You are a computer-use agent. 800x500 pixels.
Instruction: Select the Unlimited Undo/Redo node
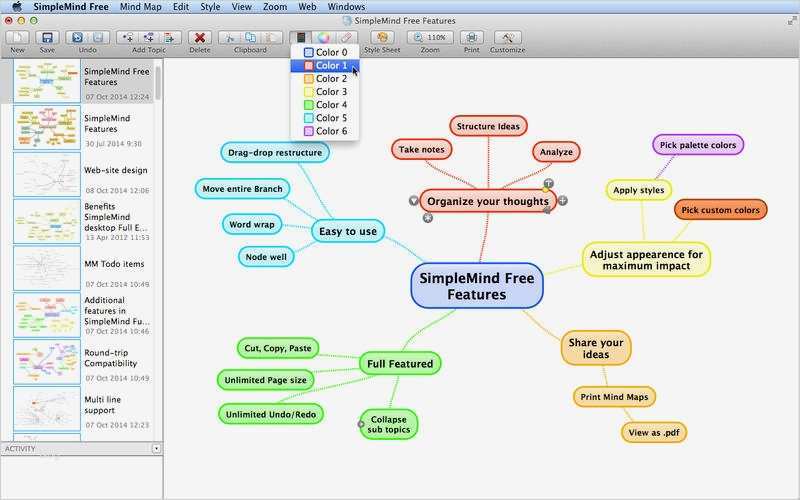[271, 414]
